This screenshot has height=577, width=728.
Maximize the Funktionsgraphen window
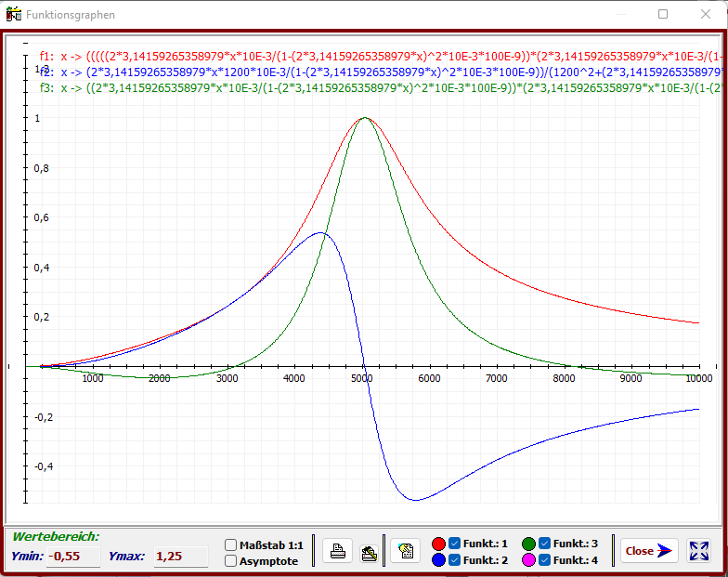pyautogui.click(x=663, y=15)
